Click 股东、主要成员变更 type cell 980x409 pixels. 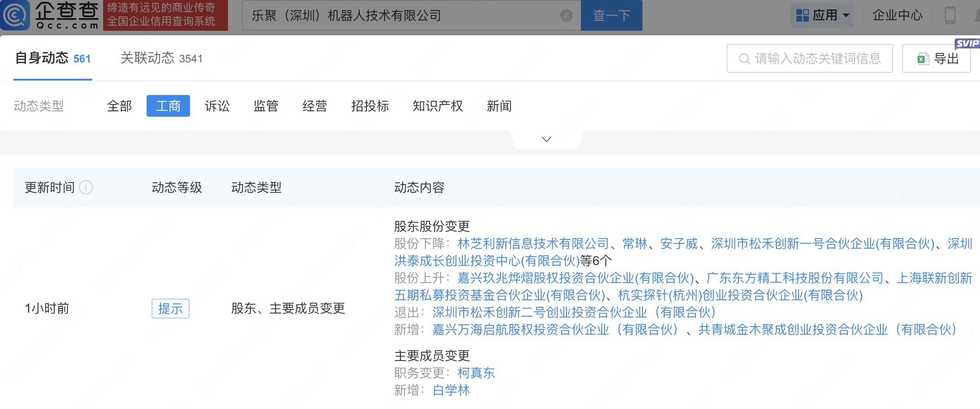pos(288,309)
